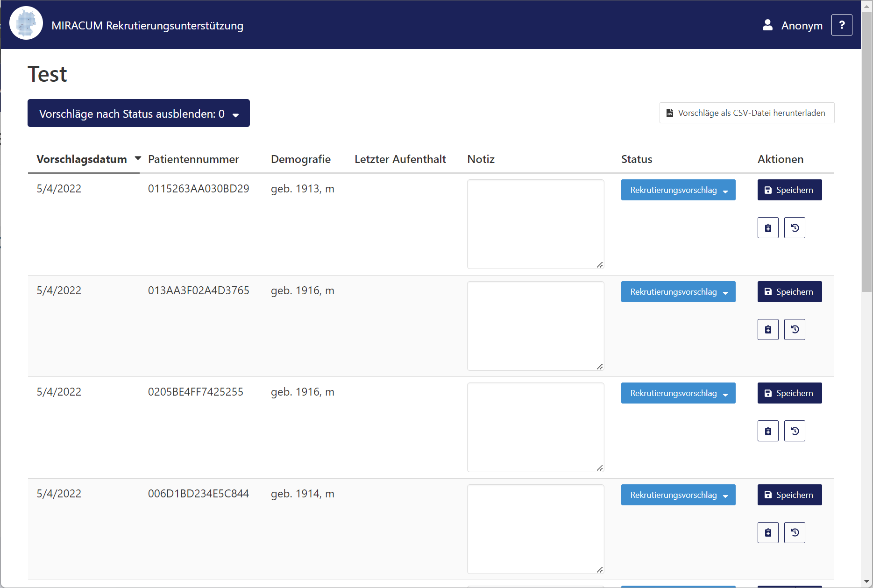Show history icon for patient 0115263AA030BD29
Image resolution: width=873 pixels, height=588 pixels.
click(795, 228)
